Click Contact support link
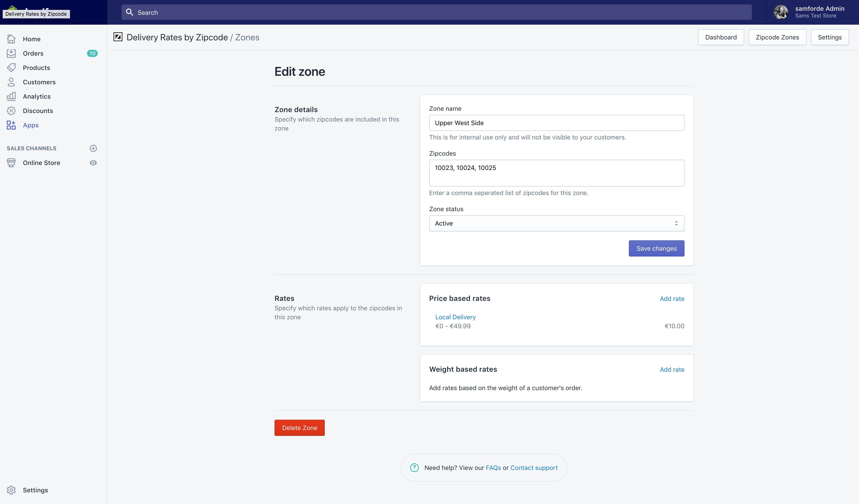859x504 pixels. pyautogui.click(x=534, y=467)
